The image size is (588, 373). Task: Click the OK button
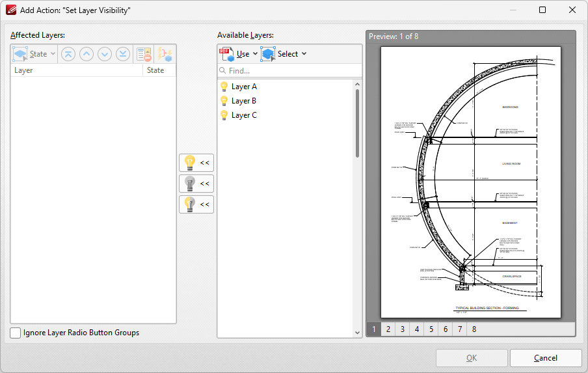472,358
